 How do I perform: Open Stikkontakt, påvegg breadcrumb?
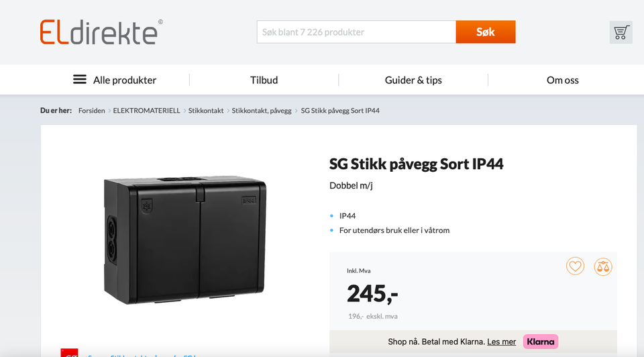(262, 111)
